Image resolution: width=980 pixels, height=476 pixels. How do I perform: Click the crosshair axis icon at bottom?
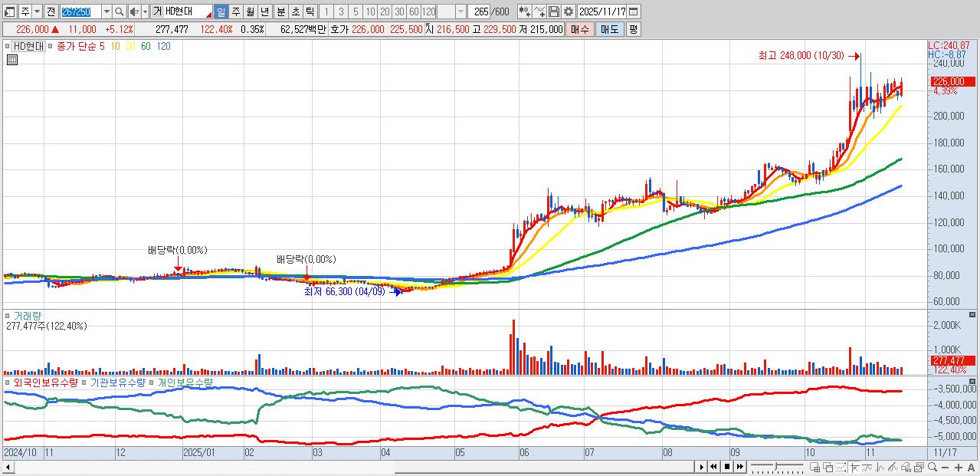pos(854,467)
